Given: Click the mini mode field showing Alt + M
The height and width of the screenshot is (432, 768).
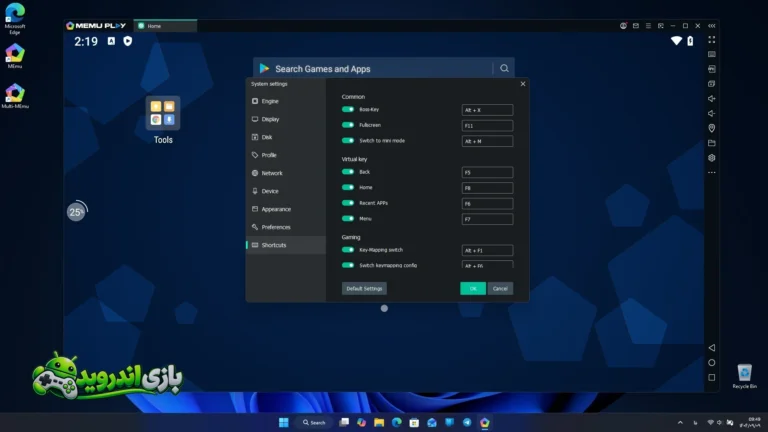Looking at the screenshot, I should point(487,141).
